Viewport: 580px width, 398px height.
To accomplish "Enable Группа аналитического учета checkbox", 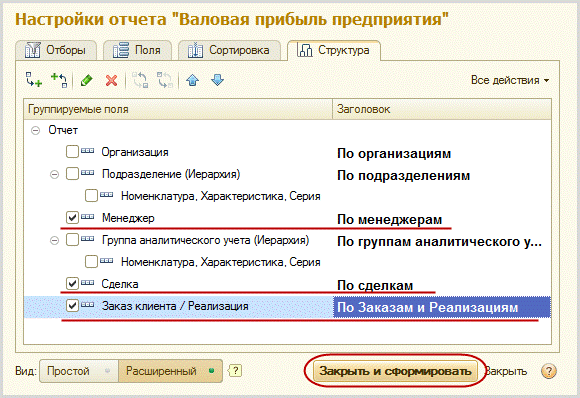I will tap(72, 240).
